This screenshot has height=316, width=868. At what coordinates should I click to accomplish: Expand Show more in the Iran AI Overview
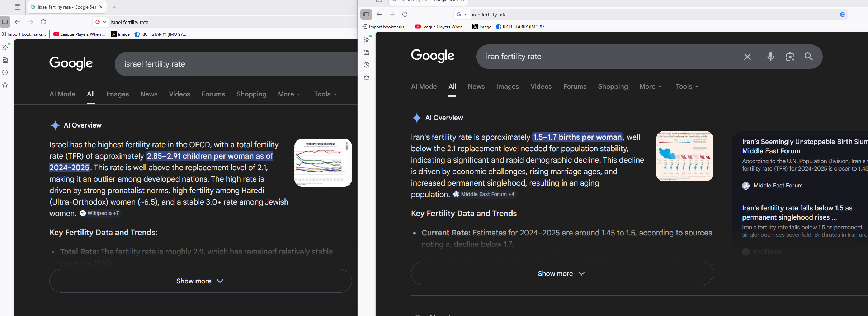[562, 273]
